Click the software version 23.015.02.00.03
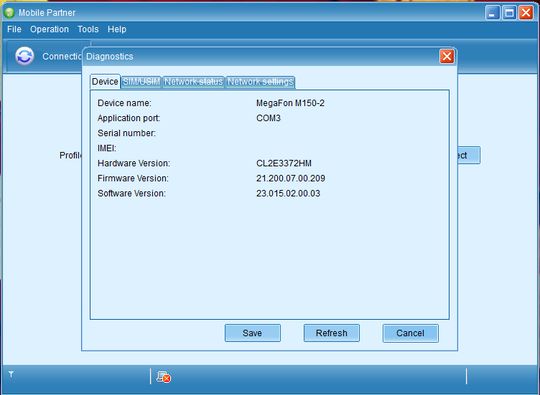Screen dimensions: 540x395 [x=288, y=194]
